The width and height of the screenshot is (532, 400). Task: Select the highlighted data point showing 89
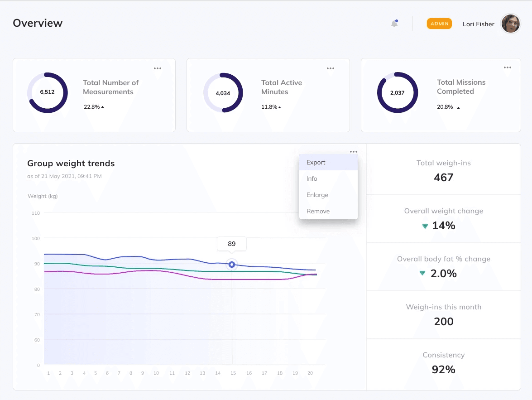point(231,265)
